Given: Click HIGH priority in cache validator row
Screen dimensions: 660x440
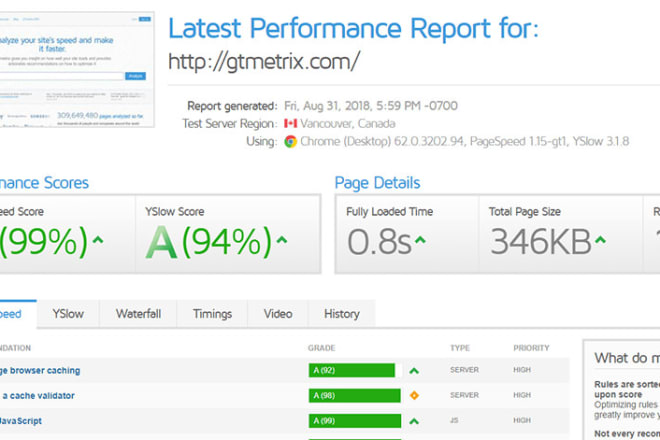Looking at the screenshot, I should pyautogui.click(x=522, y=395).
